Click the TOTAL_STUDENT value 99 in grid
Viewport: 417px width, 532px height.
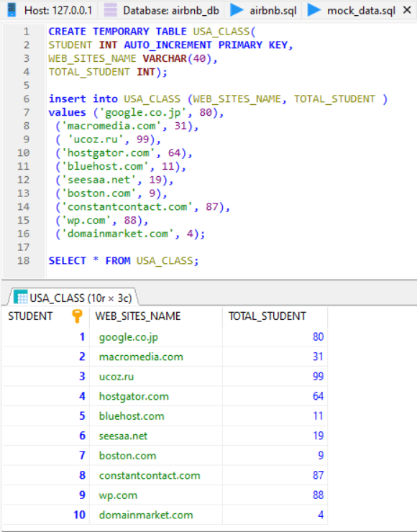coord(275,376)
